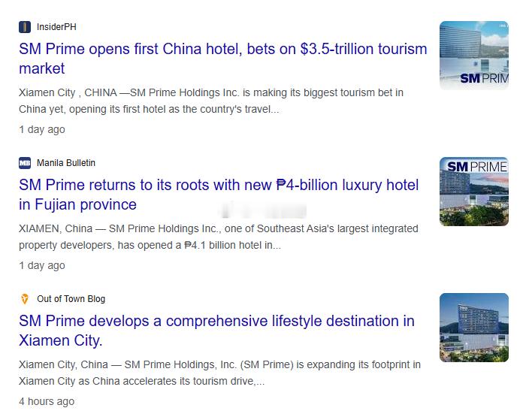Open the InsiderPH source name
526x420 pixels.
pos(56,27)
